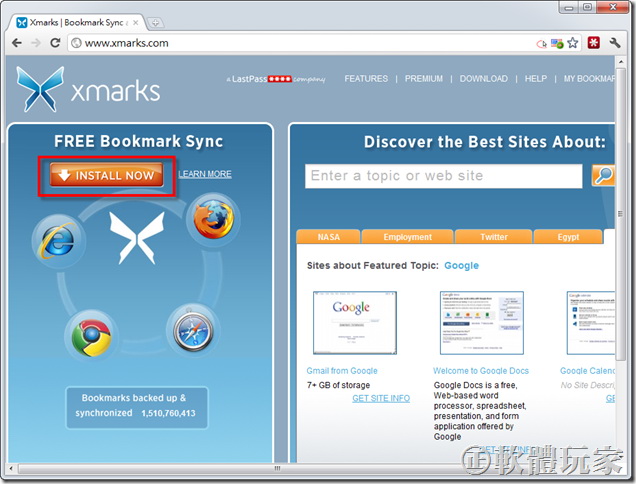Click the globe icon in address bar
Image resolution: width=636 pixels, height=484 pixels.
tap(76, 43)
